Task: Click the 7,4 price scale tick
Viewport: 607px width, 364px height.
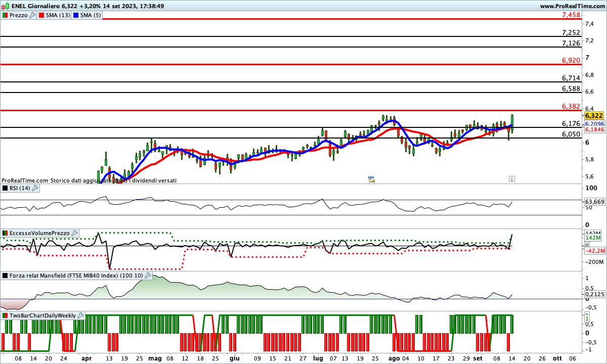Action: (x=590, y=24)
